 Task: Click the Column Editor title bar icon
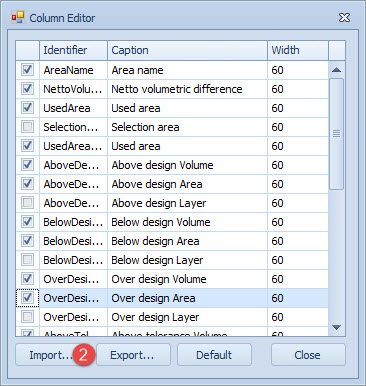tap(18, 17)
